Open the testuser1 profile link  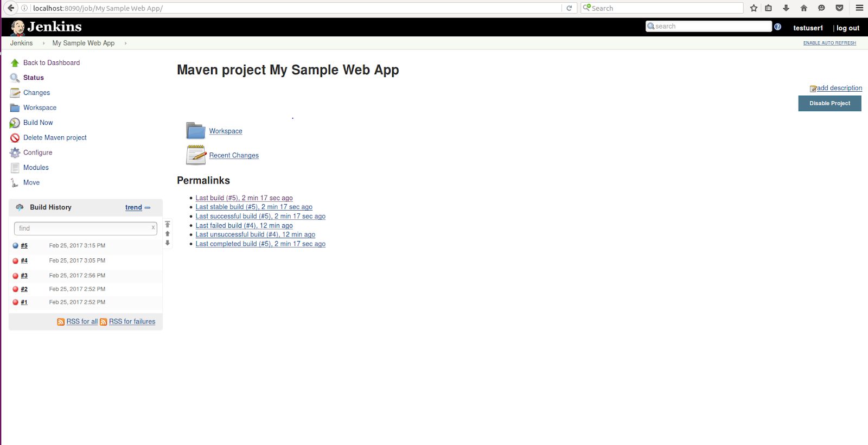808,28
